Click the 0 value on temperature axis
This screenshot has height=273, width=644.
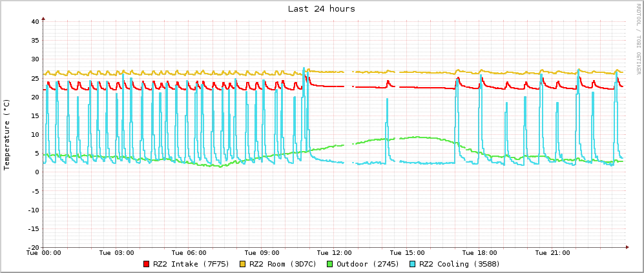tap(37, 172)
